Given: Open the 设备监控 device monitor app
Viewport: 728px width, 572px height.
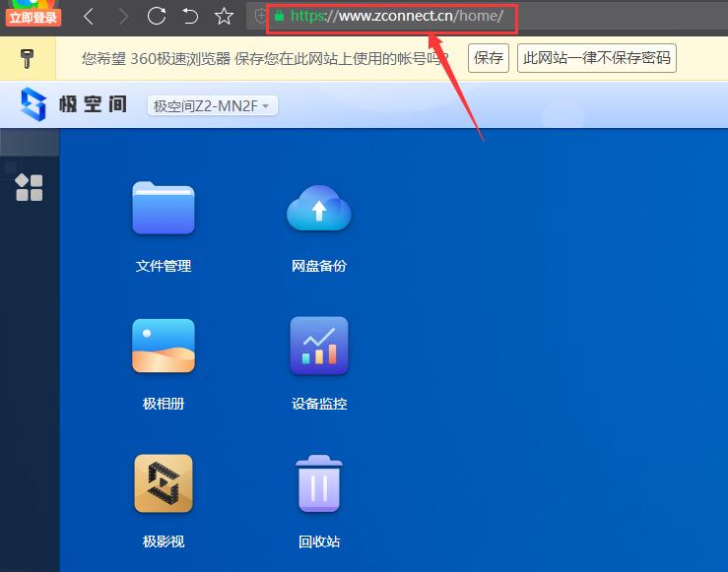Looking at the screenshot, I should click(x=319, y=346).
